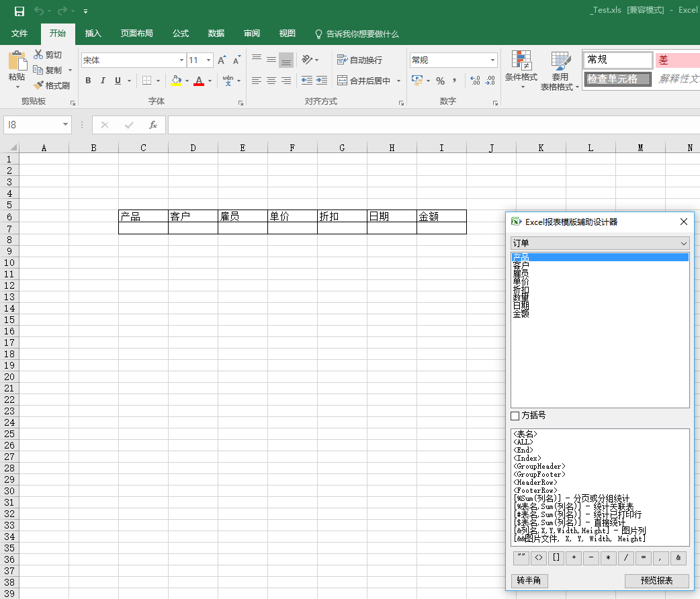Open the number format dropdown (常规)
This screenshot has width=700, height=599.
pos(493,60)
